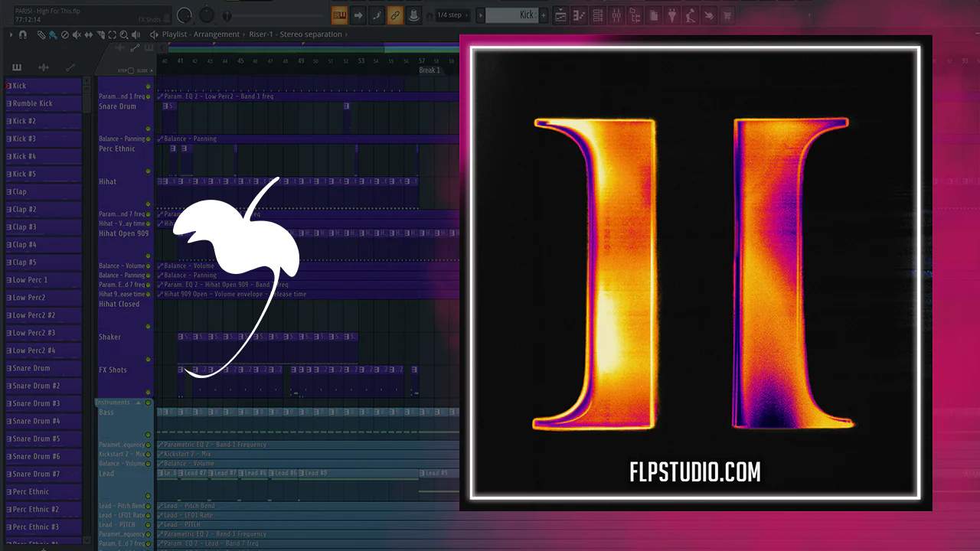Click Riser-1 - Stereo separation breadcrumb

[x=296, y=34]
